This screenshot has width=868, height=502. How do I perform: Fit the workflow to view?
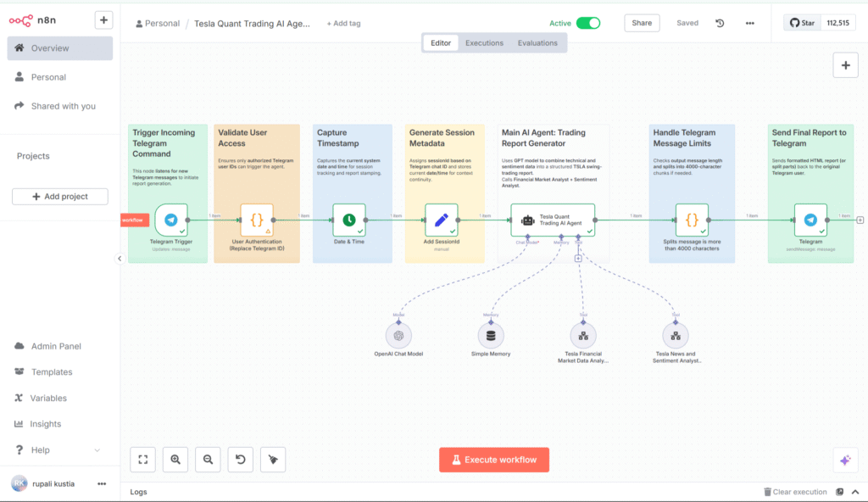coord(142,460)
